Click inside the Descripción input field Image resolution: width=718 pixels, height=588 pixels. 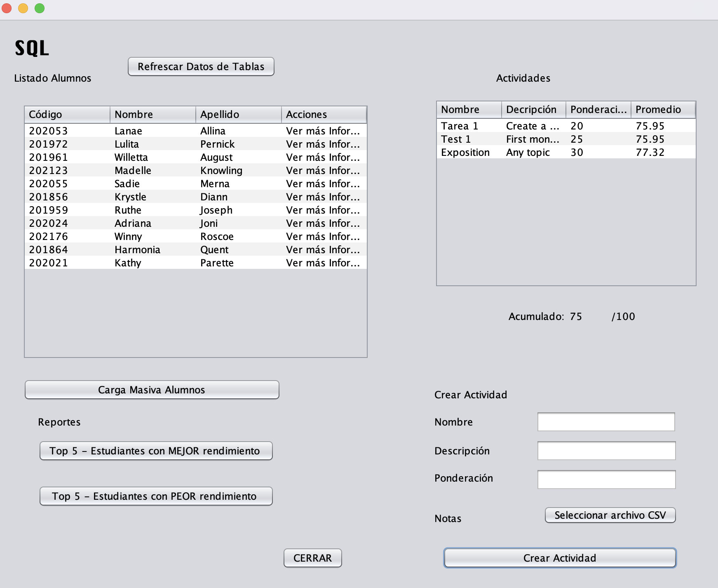pos(606,451)
